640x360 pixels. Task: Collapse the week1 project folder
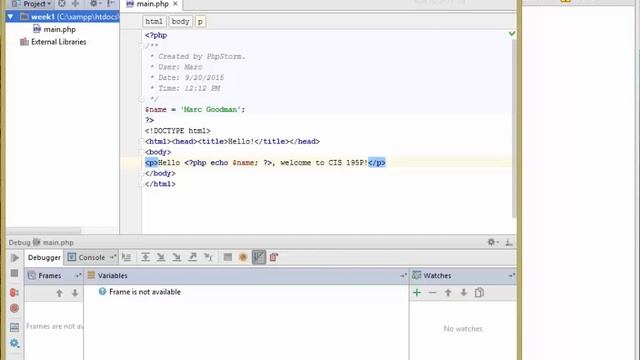[11, 17]
